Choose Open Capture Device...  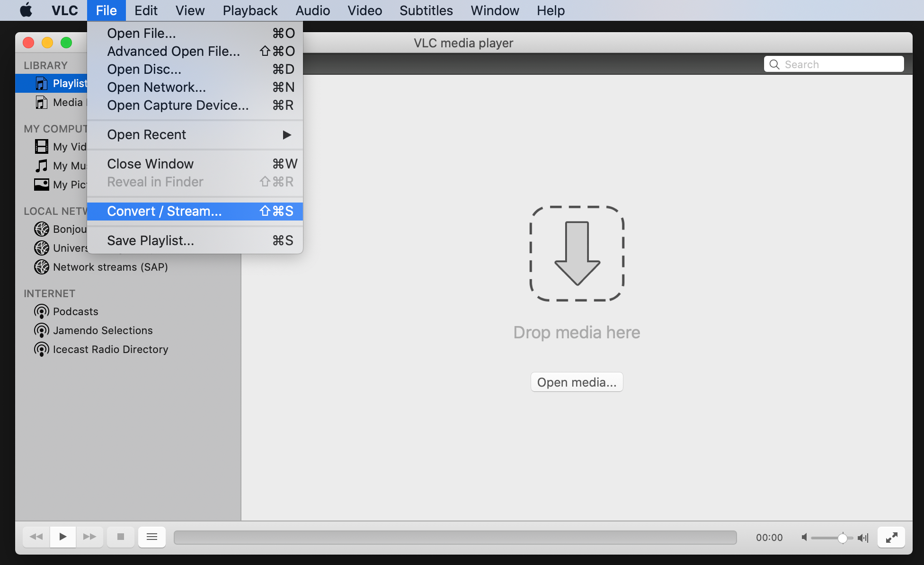pyautogui.click(x=195, y=105)
